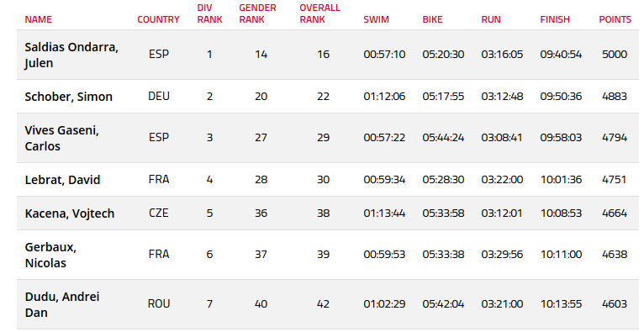The height and width of the screenshot is (332, 644).
Task: Sort by GENDER RANK header
Action: 257,13
